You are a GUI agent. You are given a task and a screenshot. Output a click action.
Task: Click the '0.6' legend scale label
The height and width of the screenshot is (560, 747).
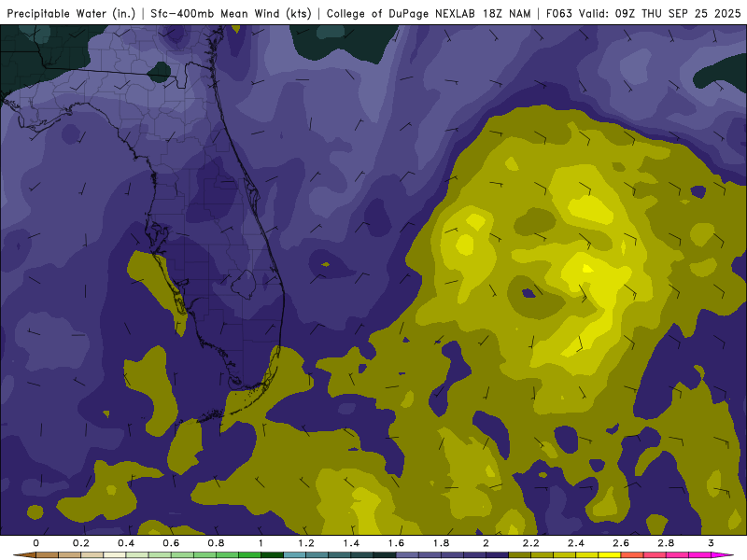click(x=171, y=543)
